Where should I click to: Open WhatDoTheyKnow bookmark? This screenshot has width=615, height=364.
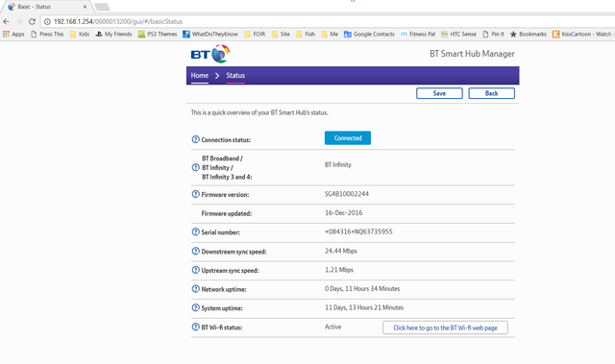pyautogui.click(x=210, y=34)
